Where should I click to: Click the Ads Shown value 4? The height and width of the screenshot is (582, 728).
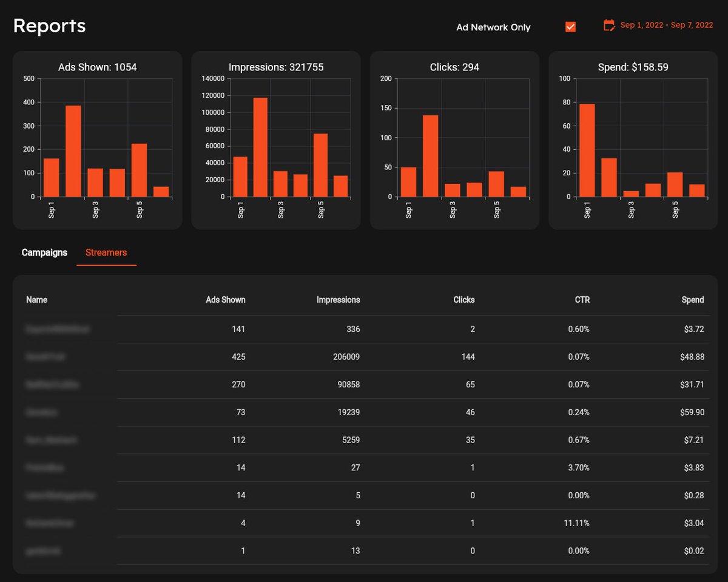pyautogui.click(x=243, y=523)
